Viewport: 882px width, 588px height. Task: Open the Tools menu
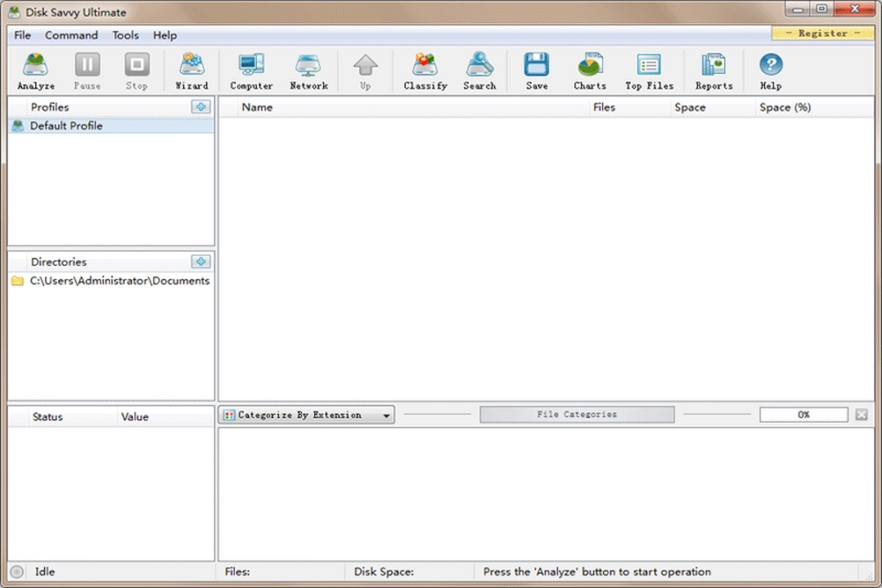coord(125,35)
